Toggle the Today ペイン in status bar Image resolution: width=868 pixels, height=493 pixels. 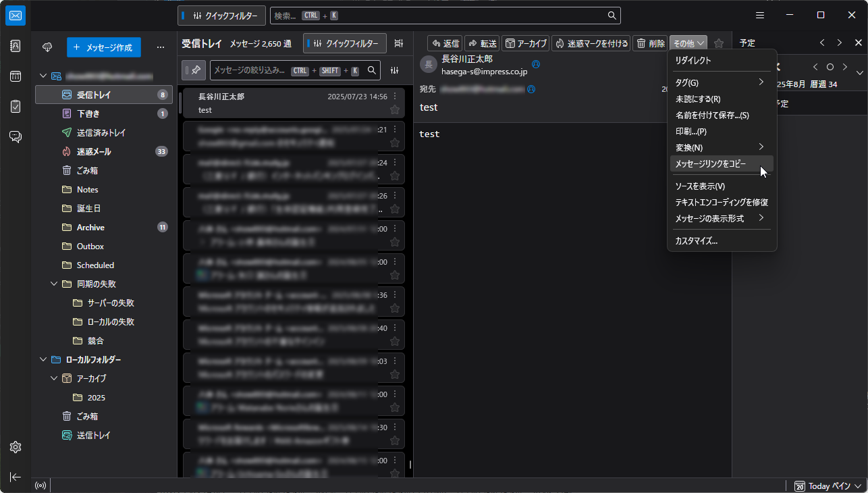[x=829, y=486]
